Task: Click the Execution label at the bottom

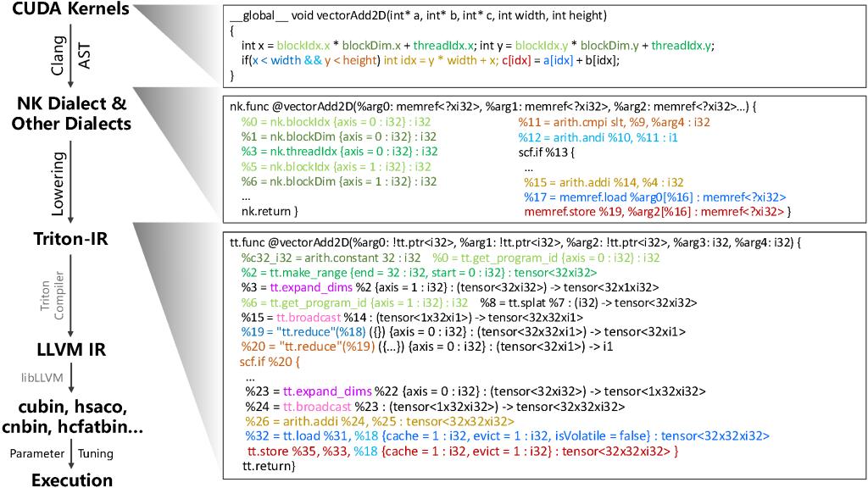Action: point(71,478)
